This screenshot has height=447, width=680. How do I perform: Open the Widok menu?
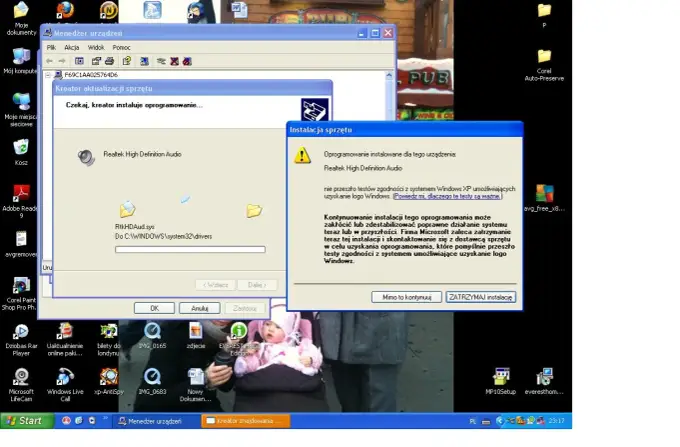(x=96, y=47)
